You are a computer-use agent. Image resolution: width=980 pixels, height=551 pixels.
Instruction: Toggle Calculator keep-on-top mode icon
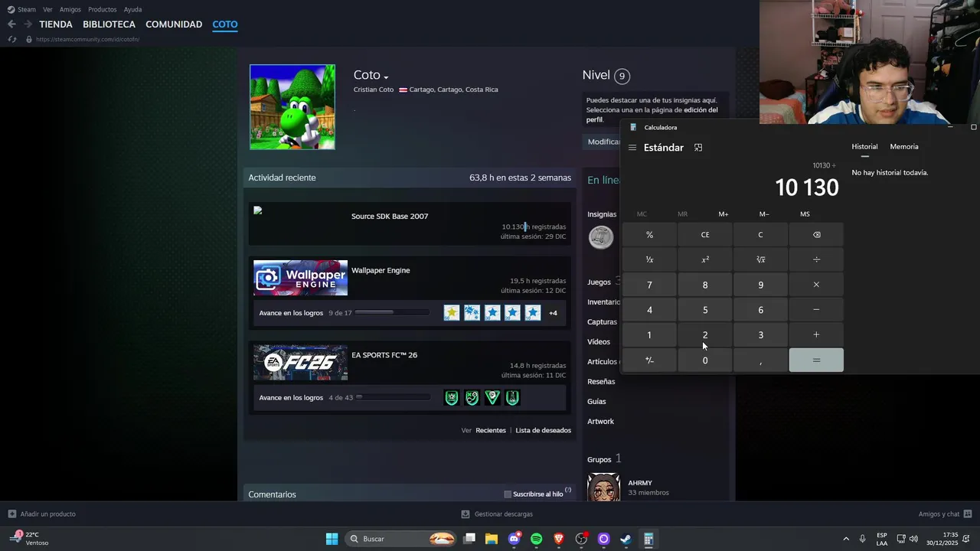[x=698, y=148]
